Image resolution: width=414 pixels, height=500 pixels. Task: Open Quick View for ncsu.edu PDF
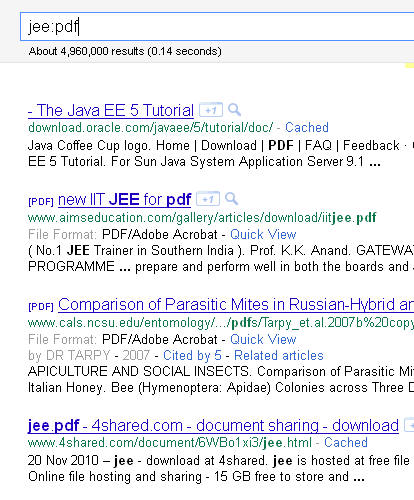coord(263,340)
